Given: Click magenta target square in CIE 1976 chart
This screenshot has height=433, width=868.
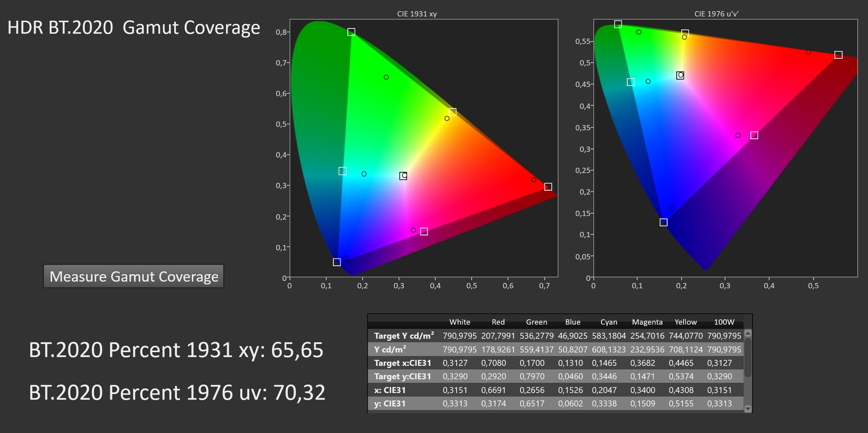Looking at the screenshot, I should click(x=754, y=135).
